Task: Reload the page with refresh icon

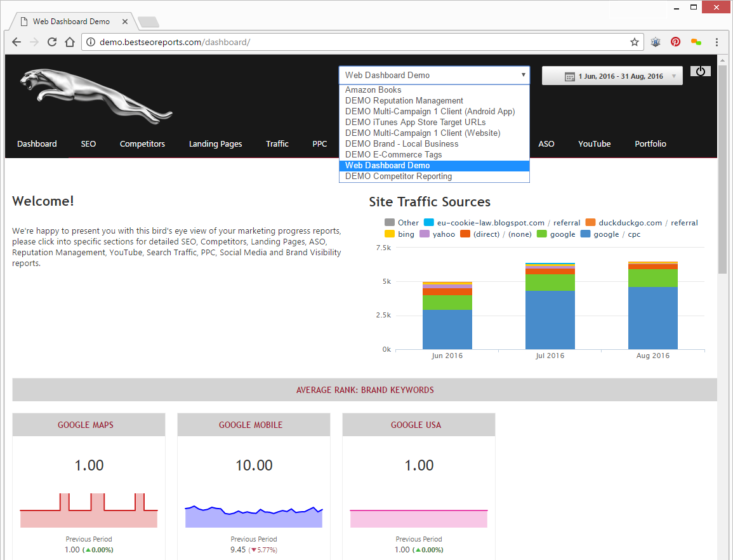Action: pos(52,42)
